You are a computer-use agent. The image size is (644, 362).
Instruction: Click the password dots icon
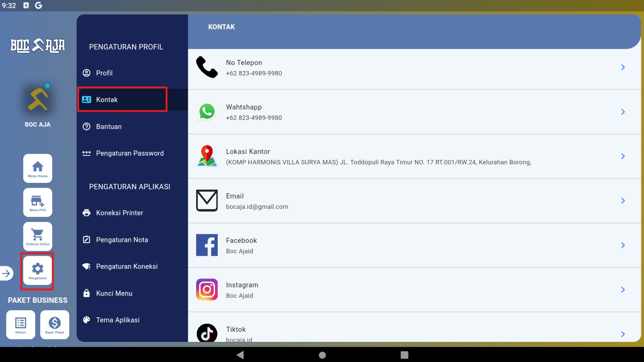coord(87,153)
